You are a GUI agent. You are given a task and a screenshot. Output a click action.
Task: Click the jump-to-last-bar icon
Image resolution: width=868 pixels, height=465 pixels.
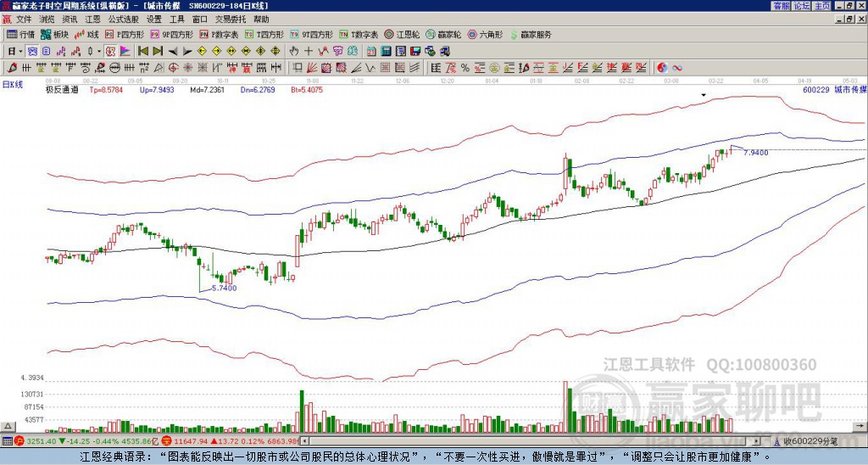point(158,51)
